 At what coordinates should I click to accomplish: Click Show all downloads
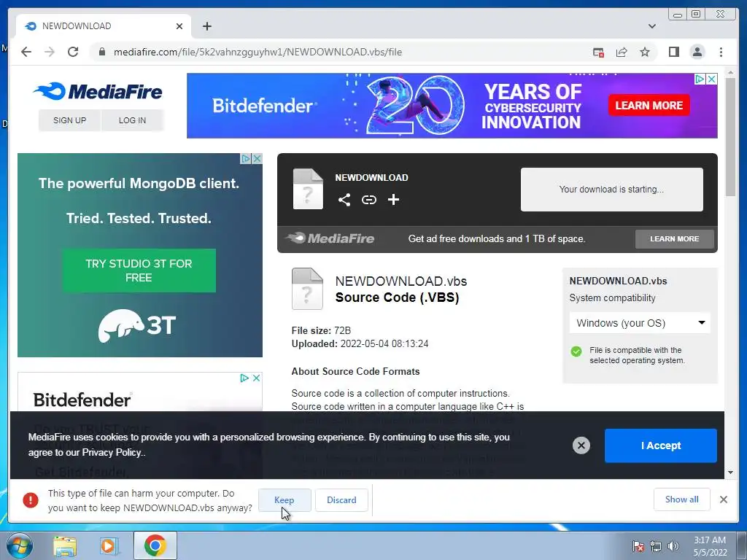coord(682,499)
